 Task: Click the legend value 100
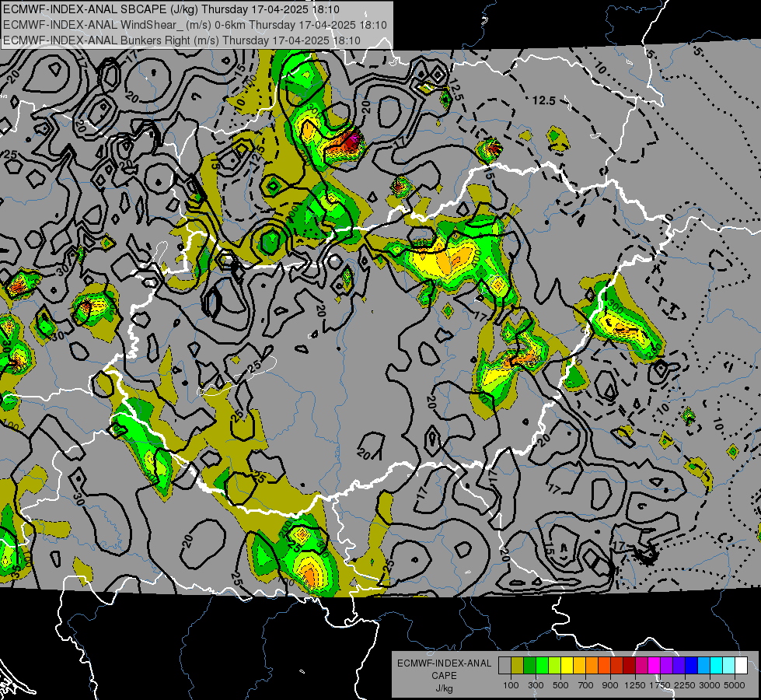tap(511, 685)
